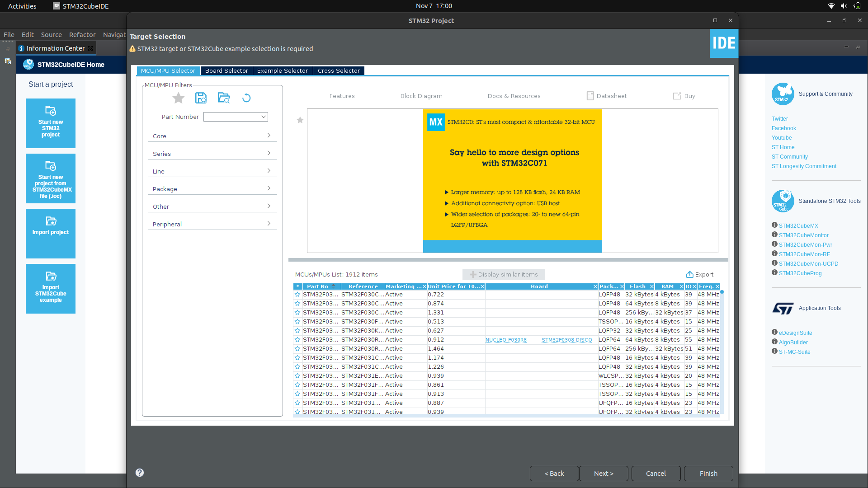The image size is (868, 488).
Task: Toggle the starred filters icon at top
Action: [x=178, y=99]
